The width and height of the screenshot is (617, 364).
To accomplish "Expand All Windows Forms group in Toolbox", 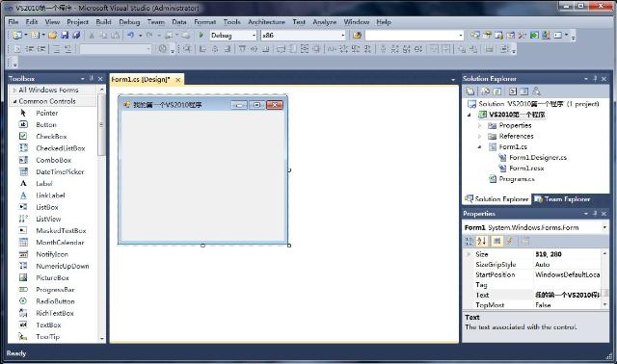I will [15, 90].
